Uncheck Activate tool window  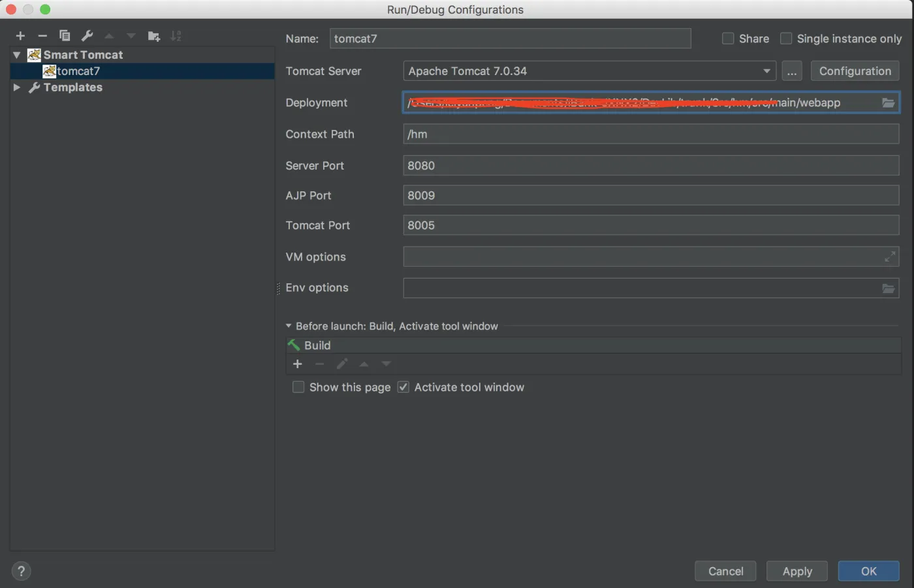[x=403, y=387]
